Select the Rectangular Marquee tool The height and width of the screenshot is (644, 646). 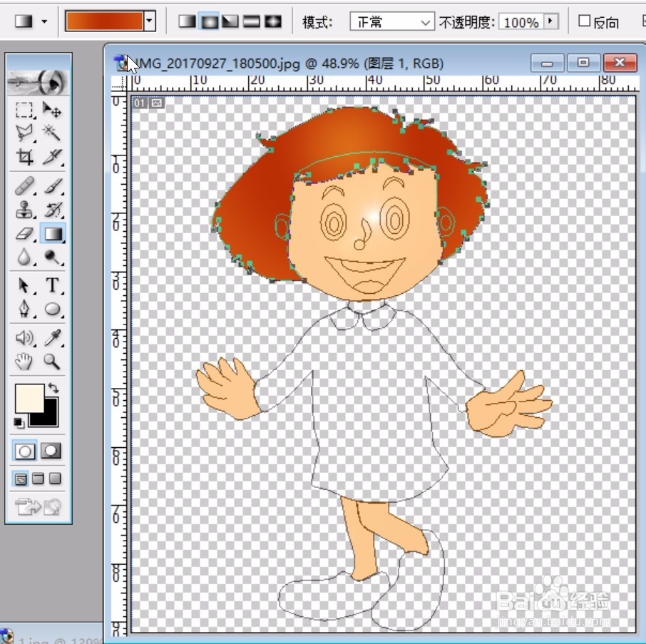(24, 111)
